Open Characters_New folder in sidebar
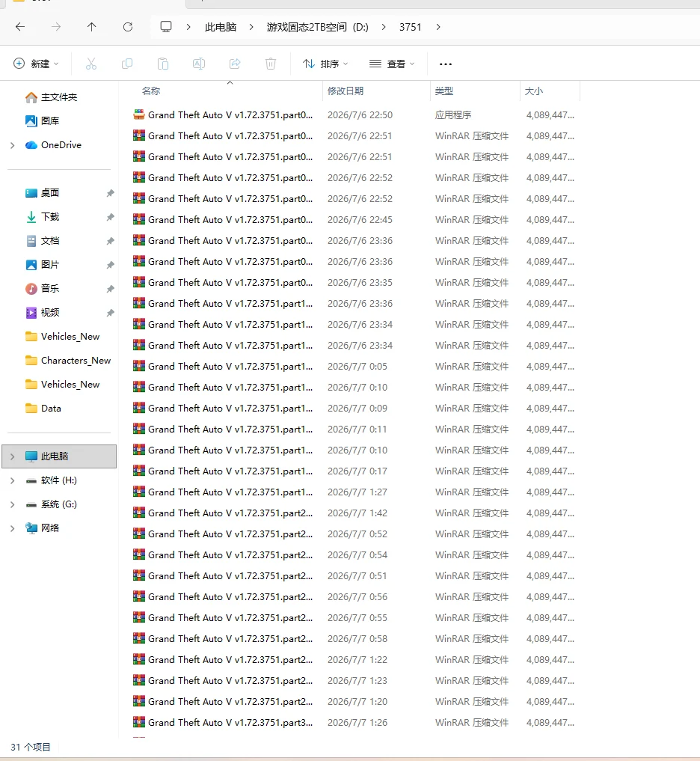Viewport: 700px width, 761px height. coord(76,360)
